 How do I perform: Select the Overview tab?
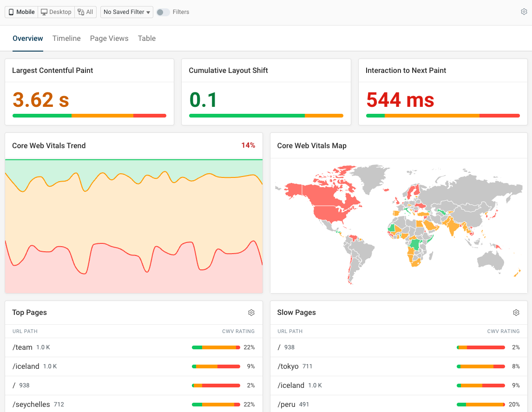pyautogui.click(x=28, y=39)
